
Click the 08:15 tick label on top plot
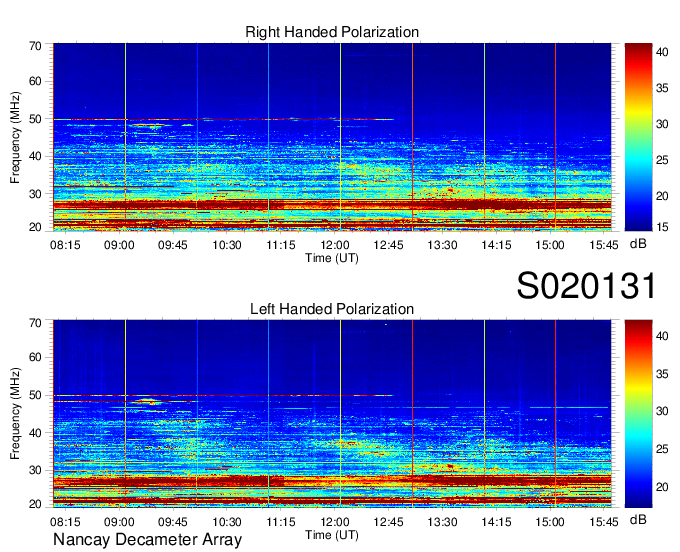pyautogui.click(x=65, y=245)
